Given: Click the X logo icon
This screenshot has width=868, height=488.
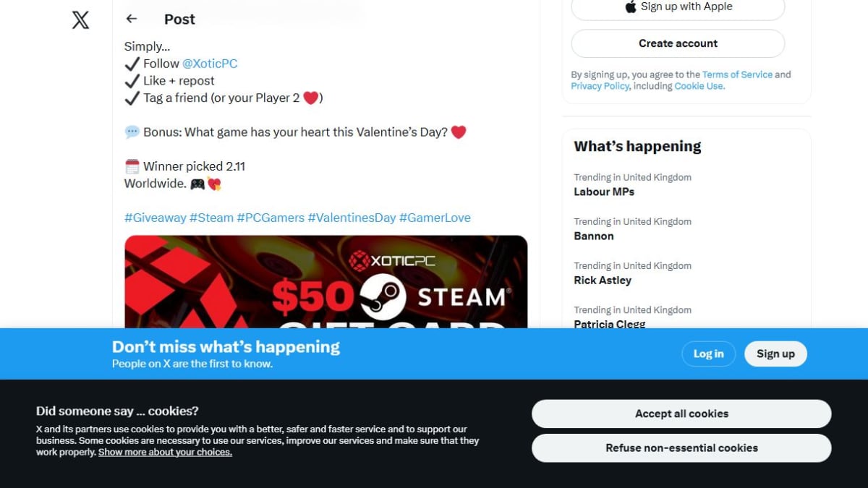Looking at the screenshot, I should pos(81,20).
